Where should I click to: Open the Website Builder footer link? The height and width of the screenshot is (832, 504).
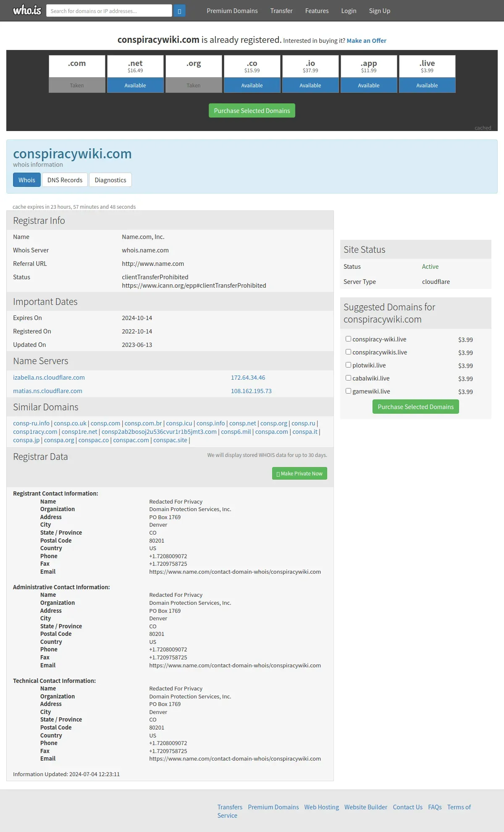point(366,807)
